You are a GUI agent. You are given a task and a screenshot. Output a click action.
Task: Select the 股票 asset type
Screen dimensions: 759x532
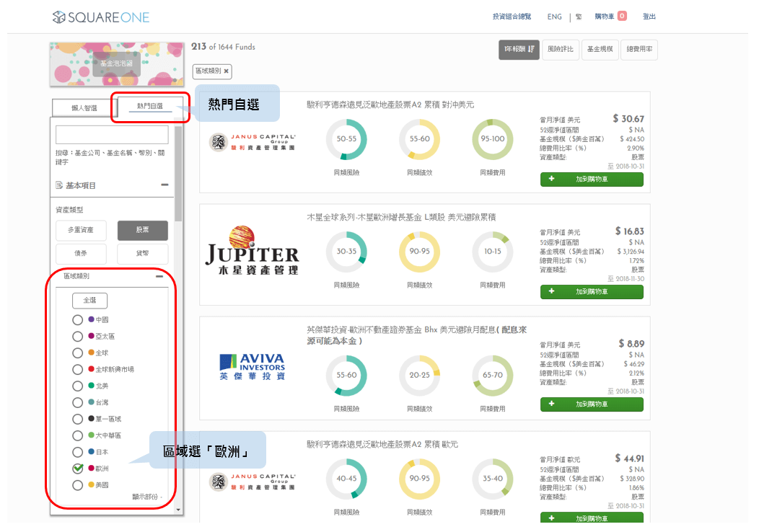pos(143,230)
